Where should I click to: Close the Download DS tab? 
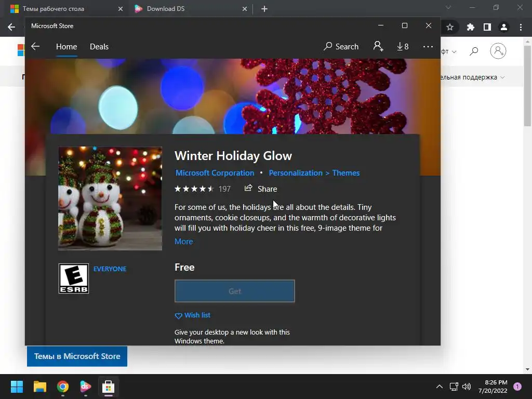point(245,9)
